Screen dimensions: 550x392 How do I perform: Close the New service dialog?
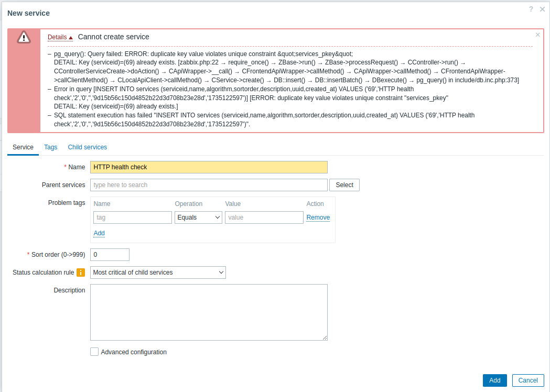542,9
